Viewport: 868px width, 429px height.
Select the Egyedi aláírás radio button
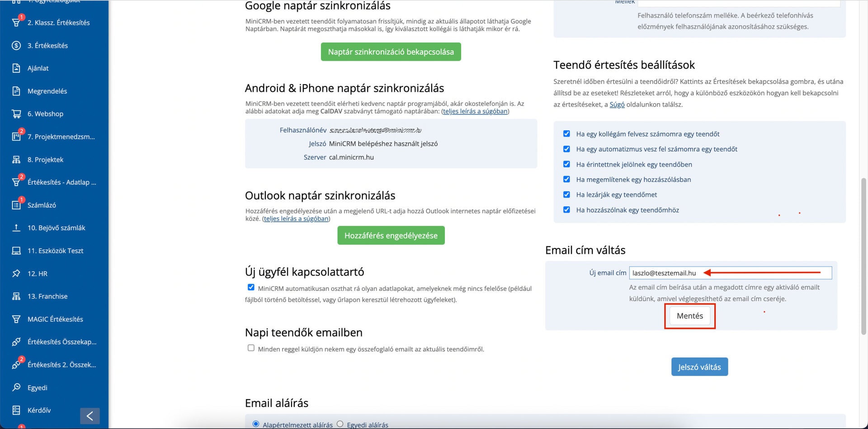340,424
